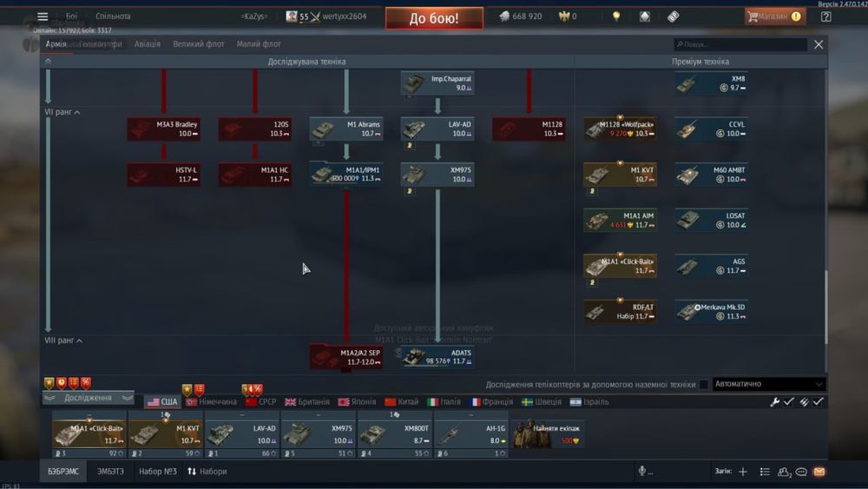Switch to the Армія tab
This screenshot has height=489, width=868.
(x=56, y=43)
